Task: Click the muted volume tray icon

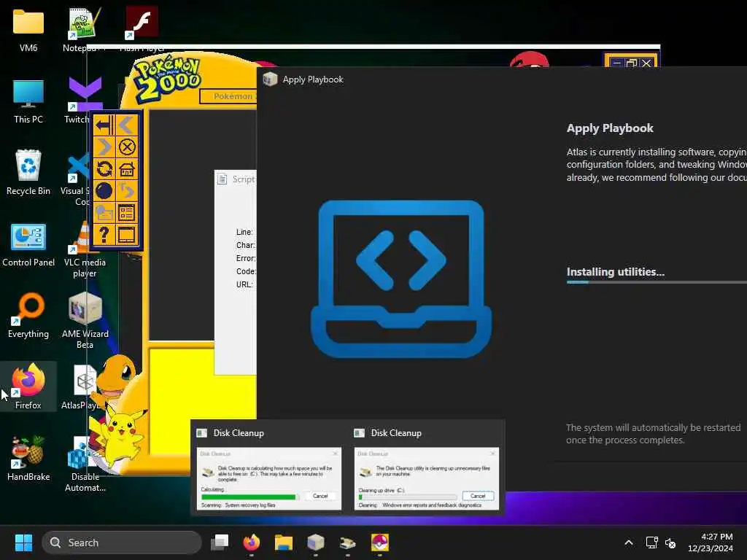Action: click(x=670, y=542)
